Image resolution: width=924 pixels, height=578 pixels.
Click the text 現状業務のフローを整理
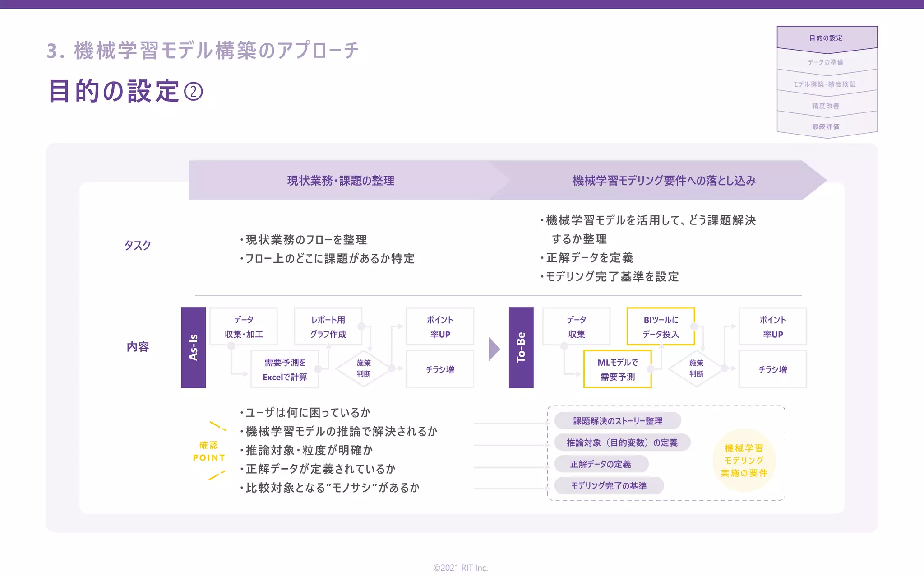coord(306,240)
